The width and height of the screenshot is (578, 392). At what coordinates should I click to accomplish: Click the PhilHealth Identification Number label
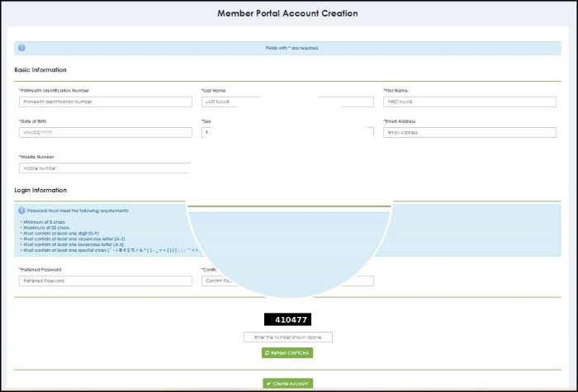(x=54, y=91)
